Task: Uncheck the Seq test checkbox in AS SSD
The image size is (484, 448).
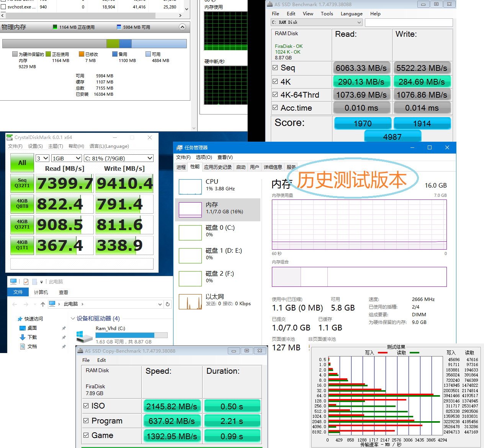Action: pos(275,68)
